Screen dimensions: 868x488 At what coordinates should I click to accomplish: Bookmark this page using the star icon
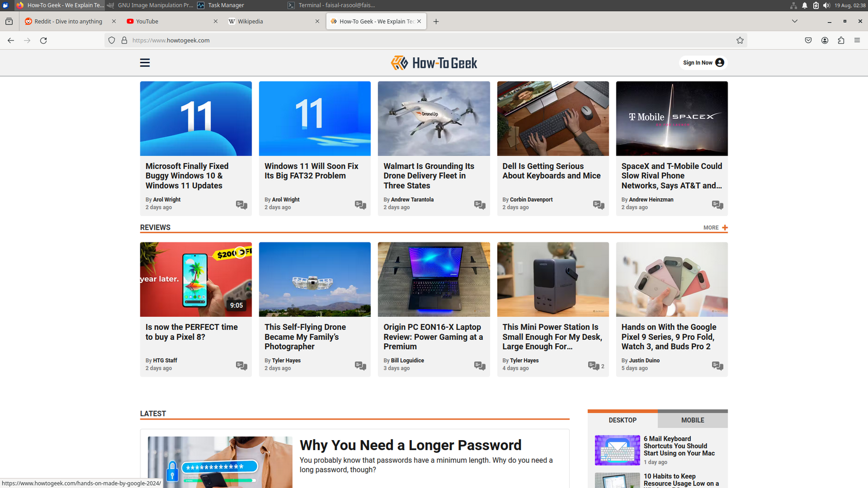tap(740, 40)
